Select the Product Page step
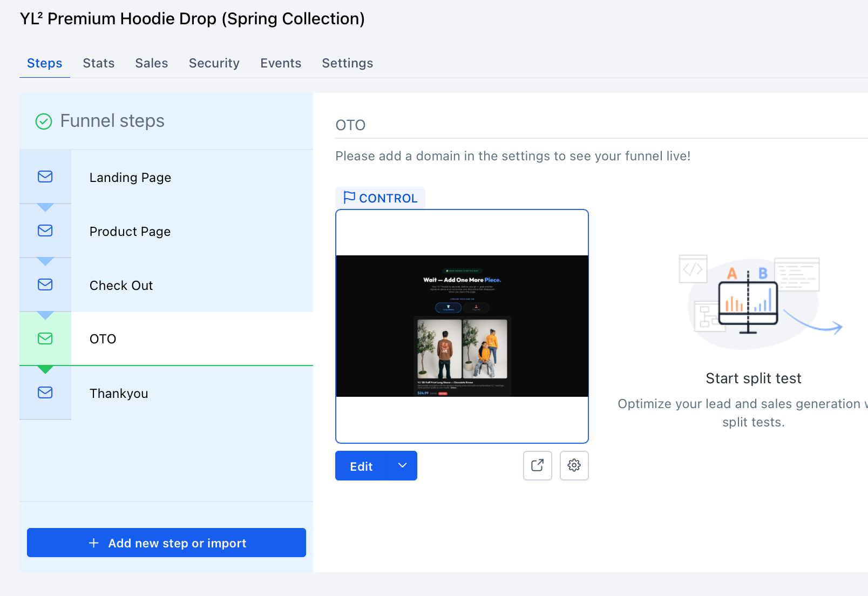The height and width of the screenshot is (596, 868). (166, 231)
